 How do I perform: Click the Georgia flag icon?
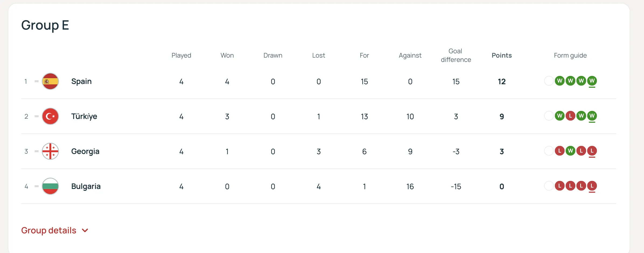(x=50, y=151)
